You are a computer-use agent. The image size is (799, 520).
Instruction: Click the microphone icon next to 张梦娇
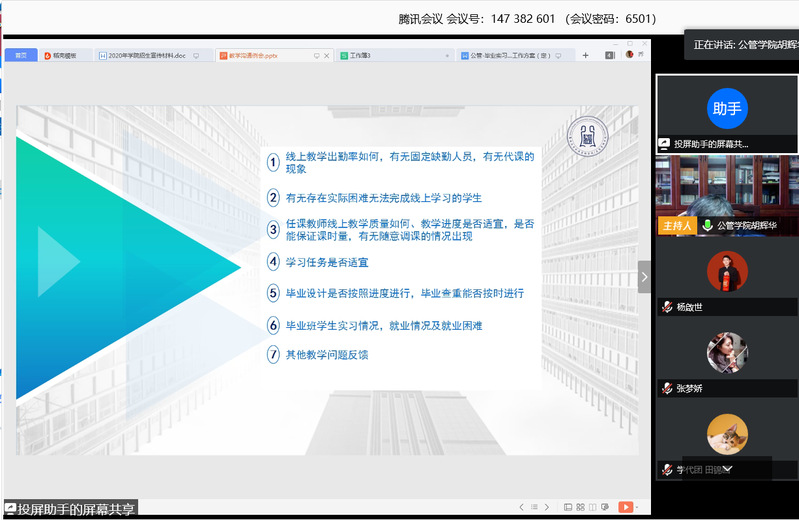667,388
